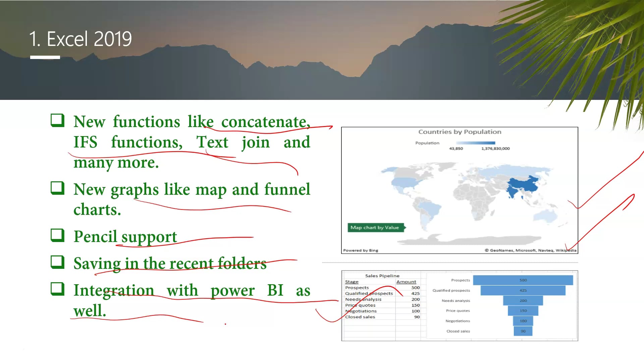Viewport: 644px width, 362px height.
Task: Click checkbox bullet beside 'Saving in the recent folders'
Action: pos(57,262)
